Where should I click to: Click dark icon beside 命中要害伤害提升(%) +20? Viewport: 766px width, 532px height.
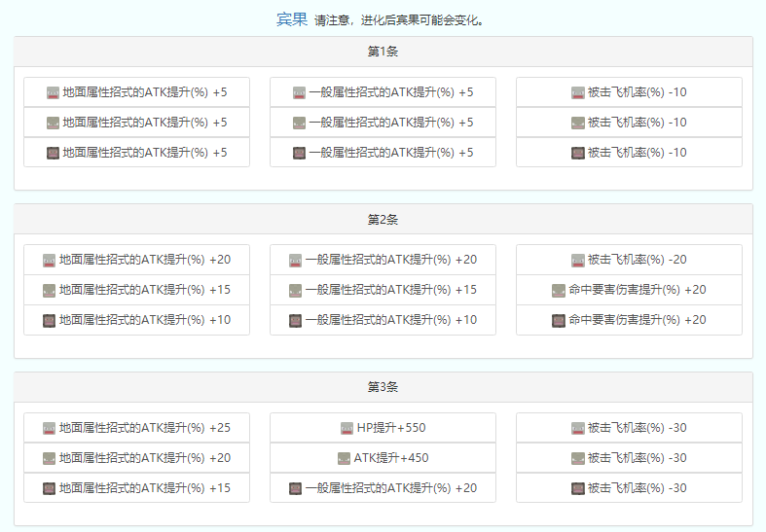point(559,320)
